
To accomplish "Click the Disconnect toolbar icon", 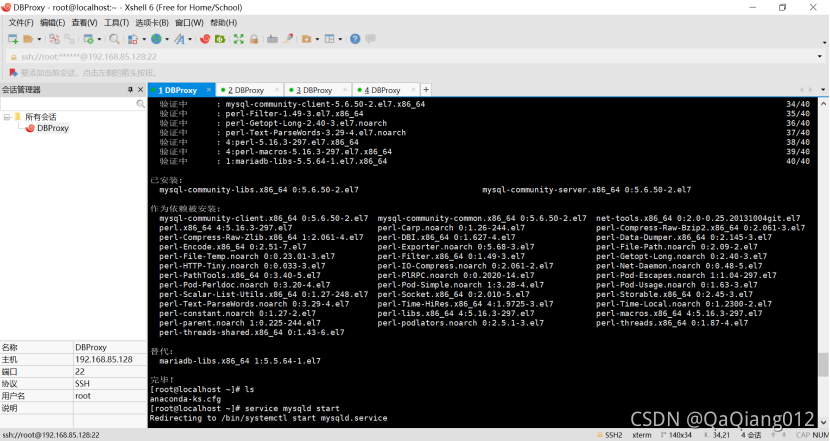I will [54, 39].
